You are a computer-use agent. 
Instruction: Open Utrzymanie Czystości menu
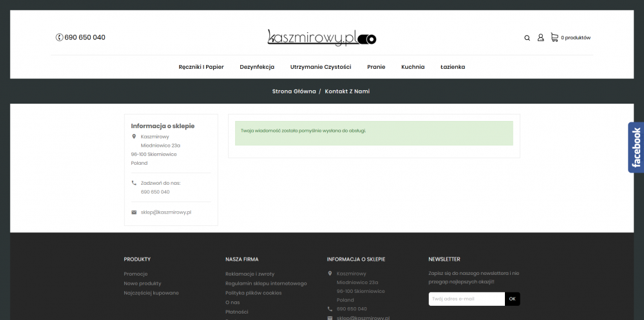[x=321, y=67]
